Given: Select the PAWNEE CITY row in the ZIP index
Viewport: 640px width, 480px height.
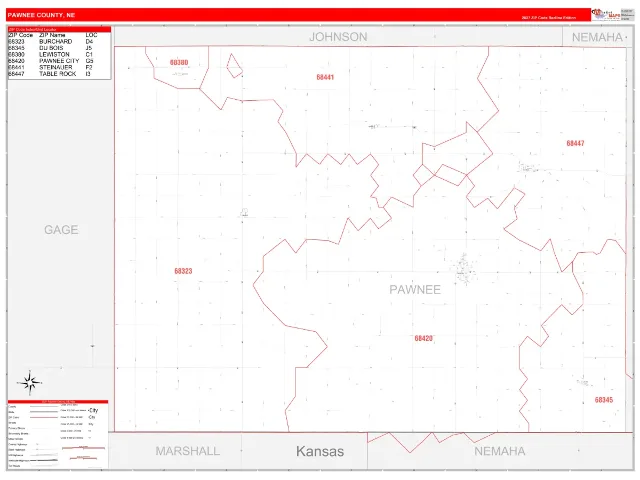Looking at the screenshot, I should pyautogui.click(x=51, y=61).
